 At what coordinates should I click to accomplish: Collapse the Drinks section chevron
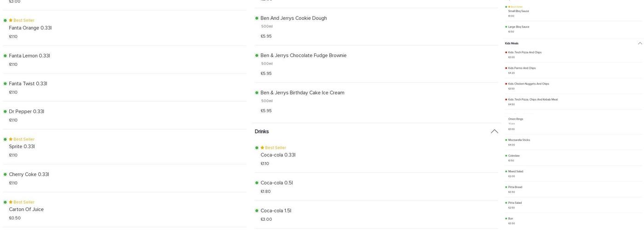494,132
